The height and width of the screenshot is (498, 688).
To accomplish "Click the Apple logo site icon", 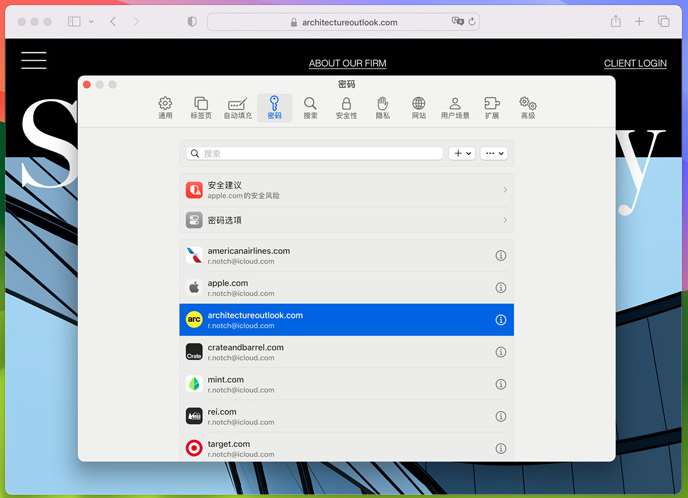I will point(194,288).
